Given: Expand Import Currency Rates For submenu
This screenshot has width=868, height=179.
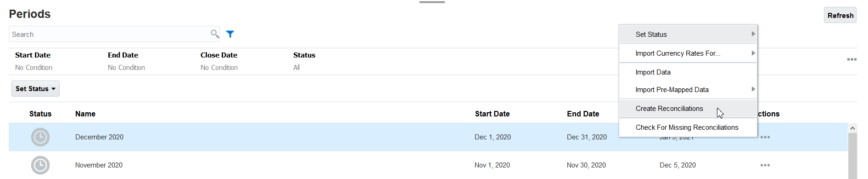Looking at the screenshot, I should pos(688,53).
